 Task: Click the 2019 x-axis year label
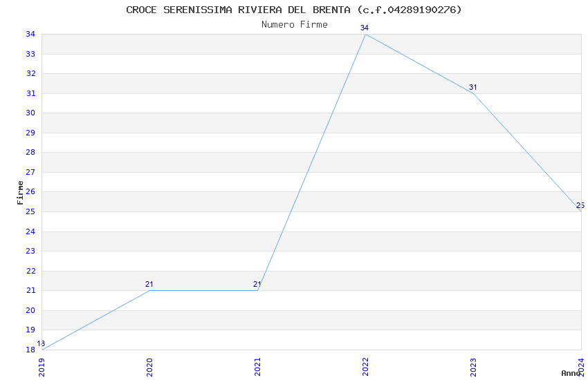[x=42, y=367]
